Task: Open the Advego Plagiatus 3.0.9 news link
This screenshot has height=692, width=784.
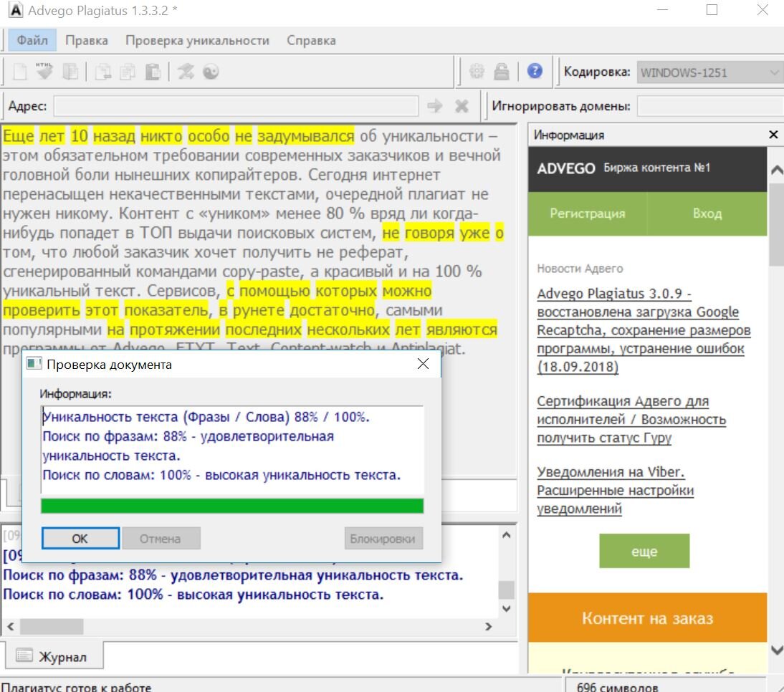Action: [x=644, y=330]
